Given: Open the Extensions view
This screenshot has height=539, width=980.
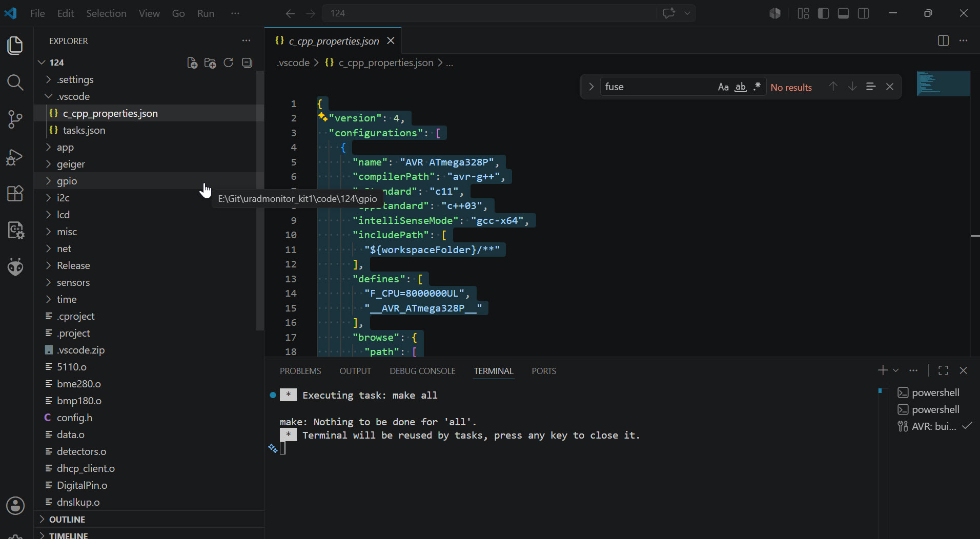Looking at the screenshot, I should click(15, 194).
